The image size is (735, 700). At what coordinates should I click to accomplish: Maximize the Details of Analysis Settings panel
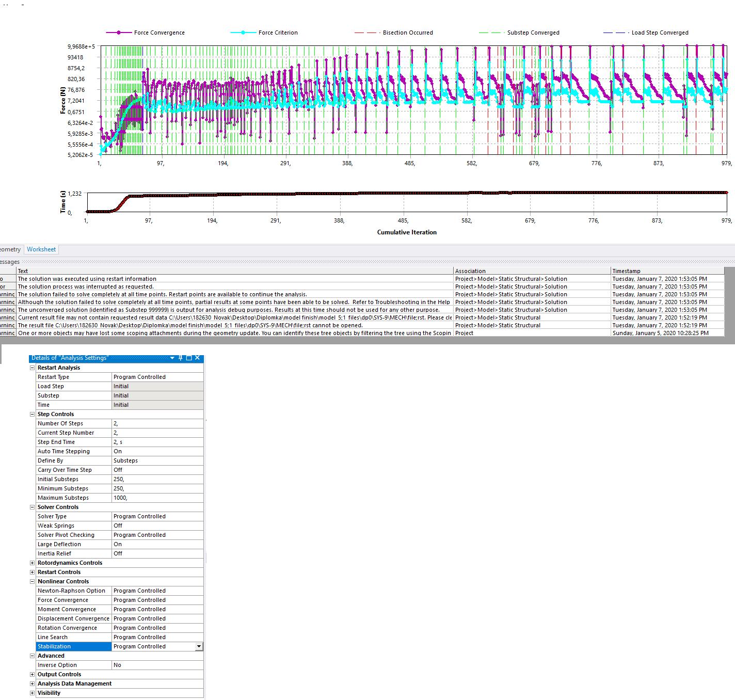(189, 358)
